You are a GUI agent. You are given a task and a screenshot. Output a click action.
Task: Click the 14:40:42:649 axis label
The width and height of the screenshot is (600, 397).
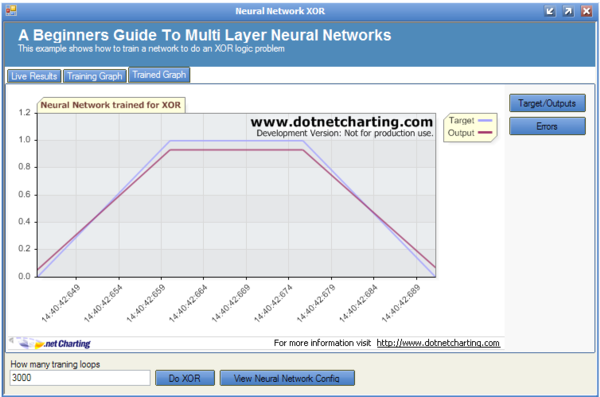(60, 303)
